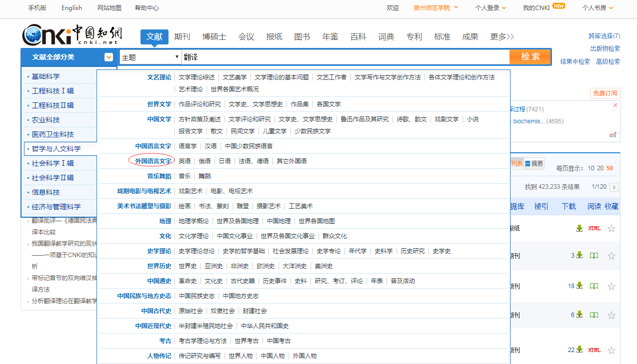This screenshot has height=364, width=637.
Task: Set results per page to 20
Action: coord(600,168)
